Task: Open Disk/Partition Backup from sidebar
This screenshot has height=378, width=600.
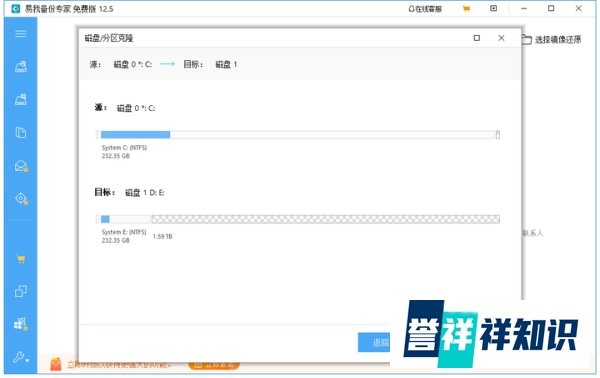Action: pyautogui.click(x=21, y=67)
